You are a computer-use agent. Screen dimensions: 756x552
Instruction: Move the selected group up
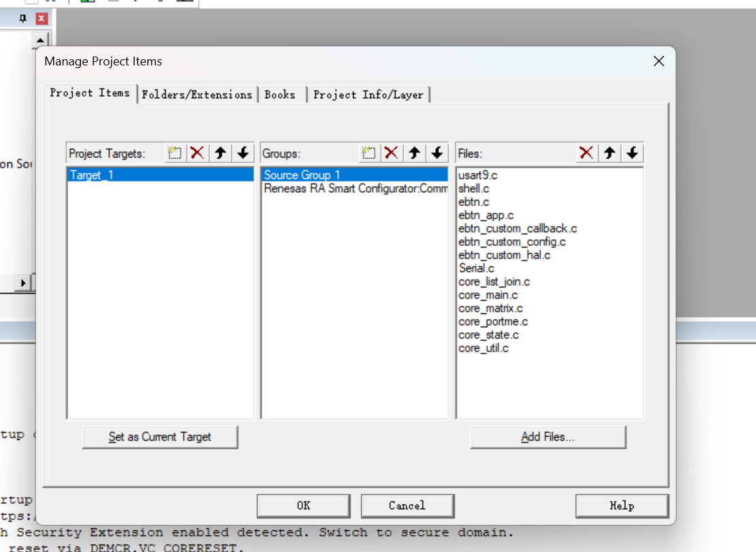coord(414,153)
